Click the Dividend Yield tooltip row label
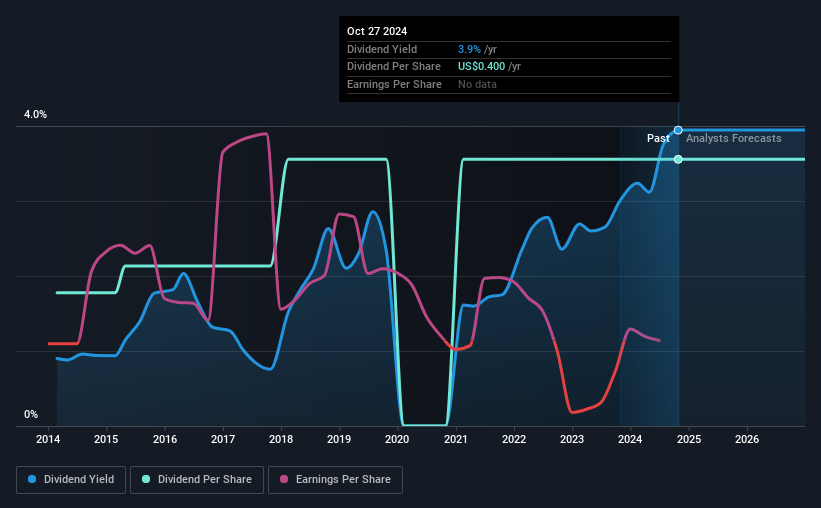This screenshot has height=508, width=821. pyautogui.click(x=382, y=49)
